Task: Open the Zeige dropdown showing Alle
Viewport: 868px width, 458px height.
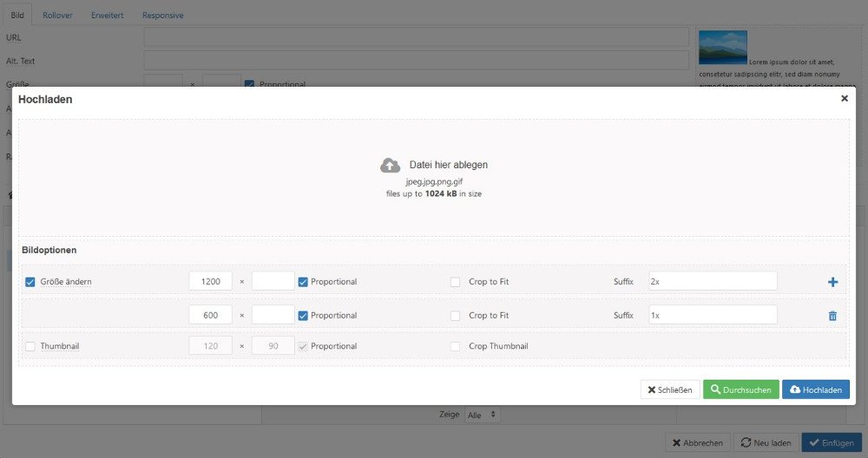Action: click(x=483, y=415)
